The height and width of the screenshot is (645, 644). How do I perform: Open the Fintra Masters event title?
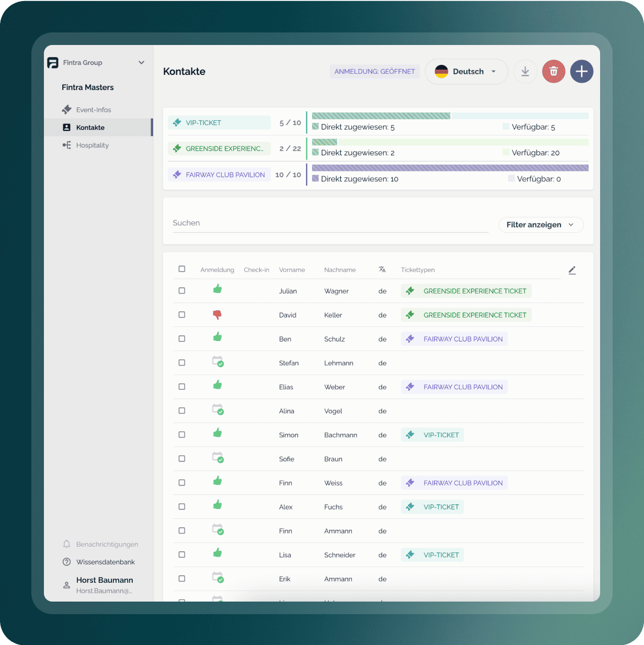click(88, 87)
